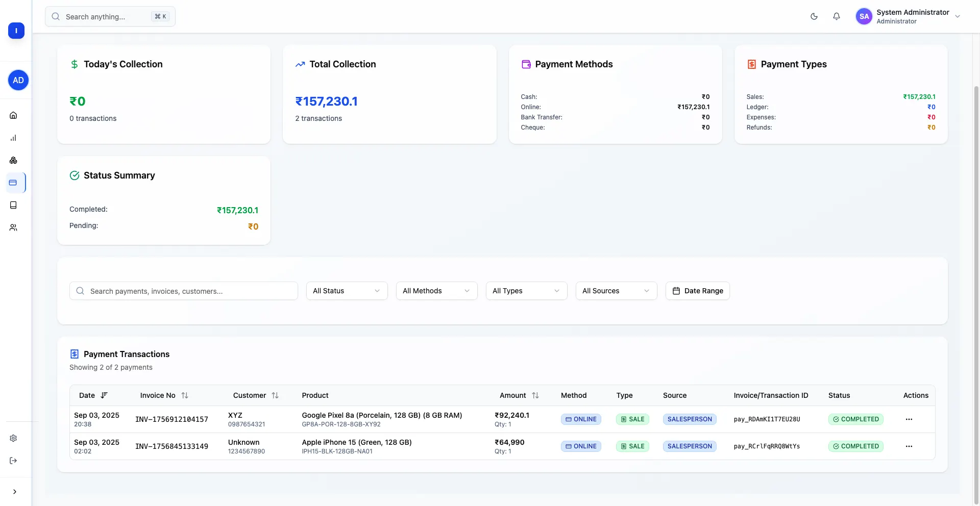Open actions menu for INV-1756912104157
Screen dimensions: 980x506
coord(909,419)
